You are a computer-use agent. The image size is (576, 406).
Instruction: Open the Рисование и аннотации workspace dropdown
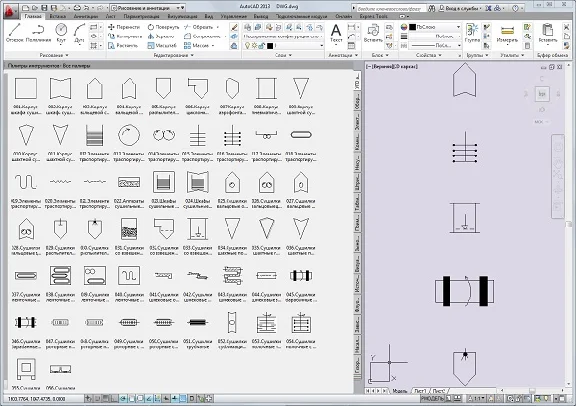pyautogui.click(x=148, y=8)
